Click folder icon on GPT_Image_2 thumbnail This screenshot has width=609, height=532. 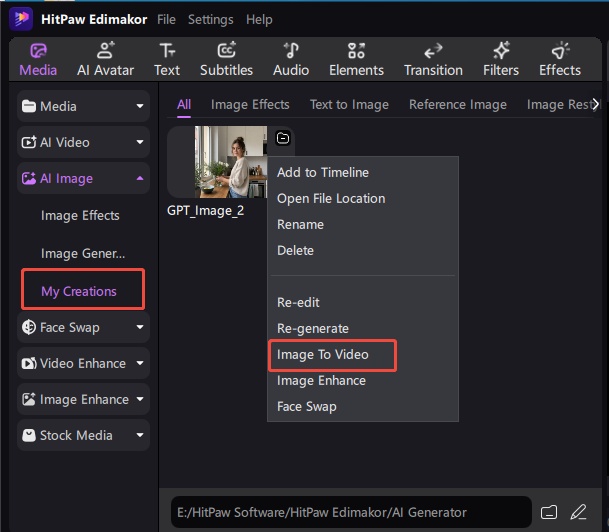pos(283,138)
